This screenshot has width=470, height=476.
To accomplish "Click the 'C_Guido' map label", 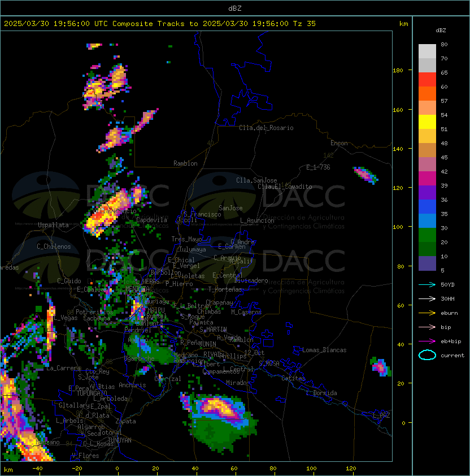I will coord(69,281).
